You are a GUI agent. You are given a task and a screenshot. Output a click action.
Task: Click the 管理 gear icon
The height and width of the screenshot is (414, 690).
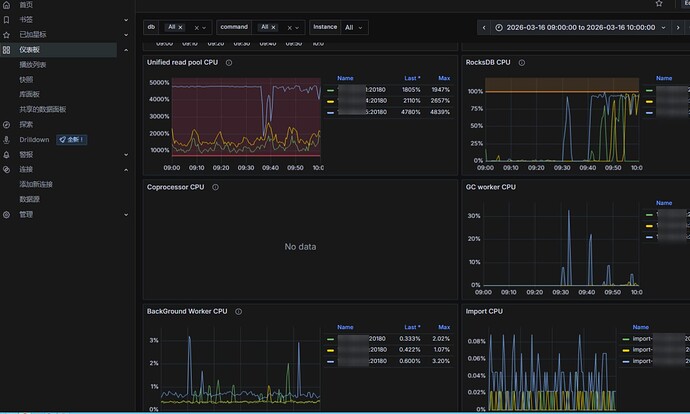click(6, 215)
